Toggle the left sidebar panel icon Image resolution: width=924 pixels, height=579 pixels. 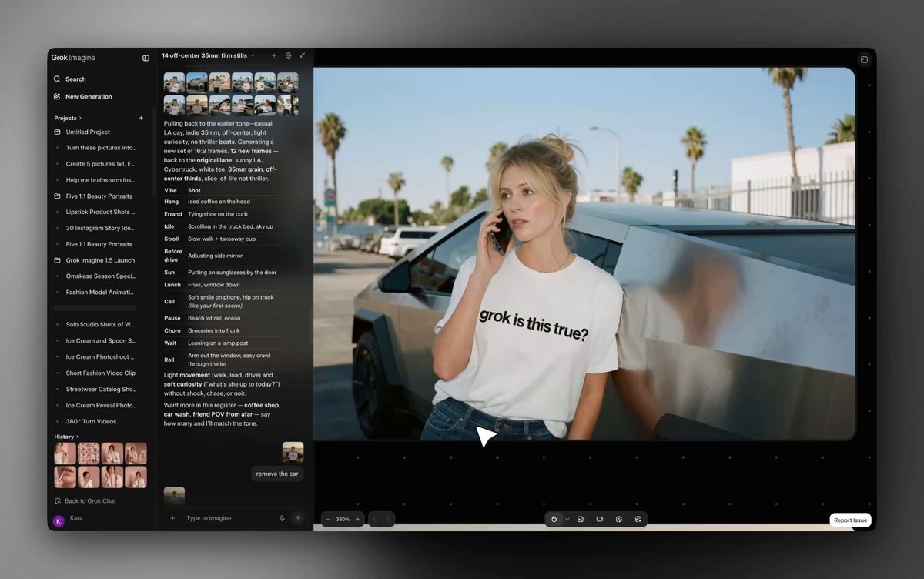pyautogui.click(x=146, y=58)
